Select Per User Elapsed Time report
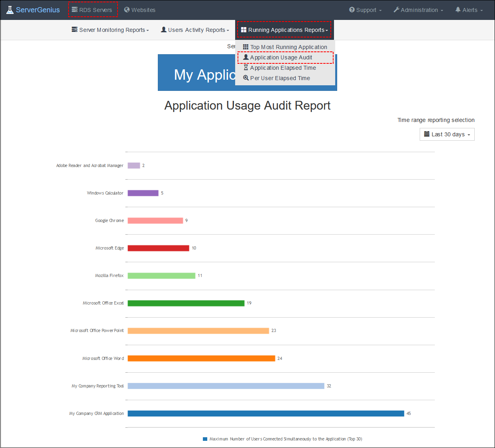The height and width of the screenshot is (448, 495). tap(280, 78)
